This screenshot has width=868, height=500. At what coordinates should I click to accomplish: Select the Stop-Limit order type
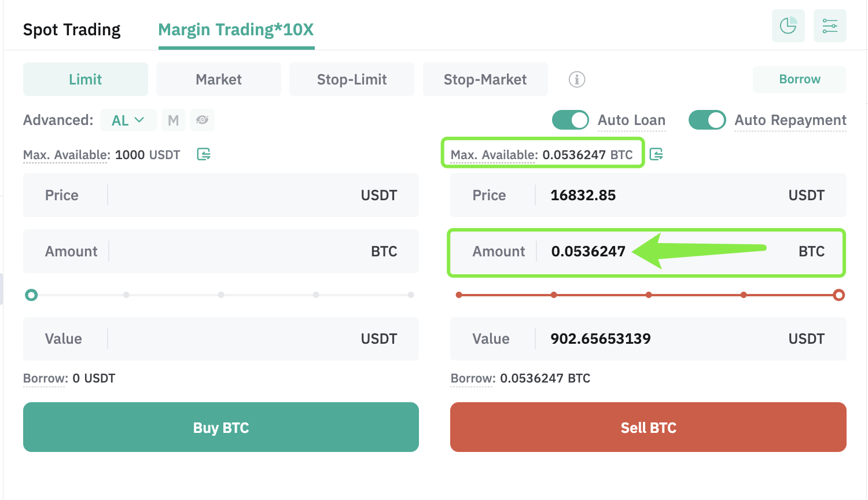(352, 79)
